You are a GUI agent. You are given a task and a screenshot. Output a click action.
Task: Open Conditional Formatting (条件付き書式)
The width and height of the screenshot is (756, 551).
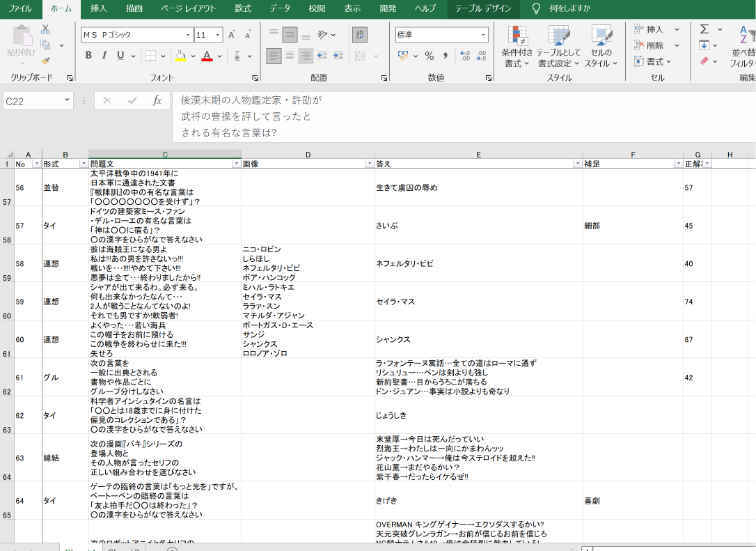pyautogui.click(x=517, y=46)
